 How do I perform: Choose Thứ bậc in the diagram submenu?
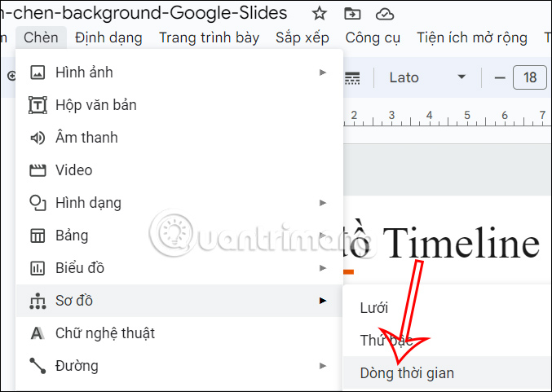[448, 341]
